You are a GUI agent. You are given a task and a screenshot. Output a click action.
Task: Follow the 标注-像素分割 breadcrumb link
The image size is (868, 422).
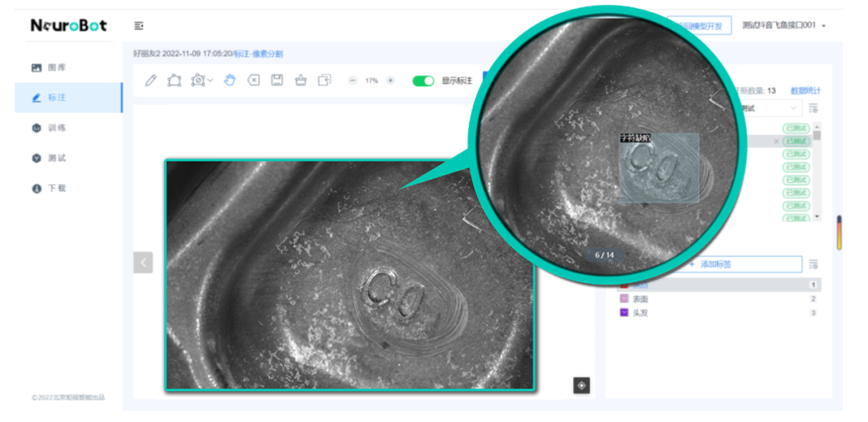pyautogui.click(x=259, y=55)
